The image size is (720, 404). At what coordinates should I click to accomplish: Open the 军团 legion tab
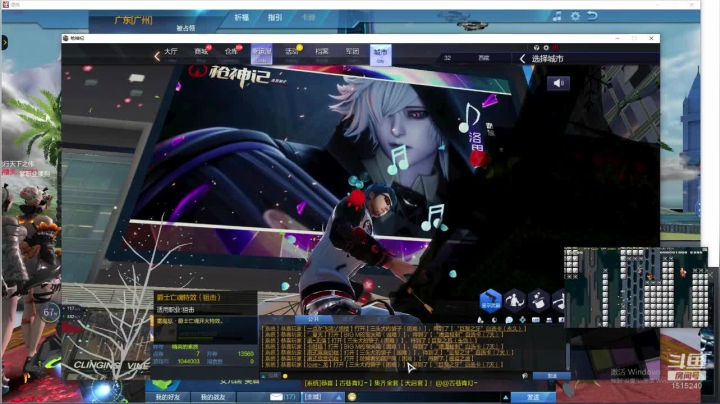pos(352,53)
